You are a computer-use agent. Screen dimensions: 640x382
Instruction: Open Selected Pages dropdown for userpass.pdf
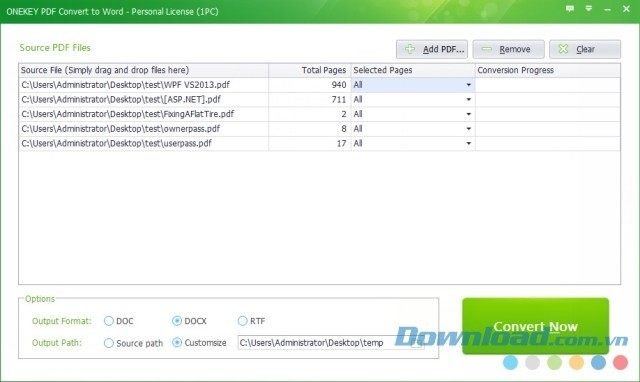tap(469, 144)
